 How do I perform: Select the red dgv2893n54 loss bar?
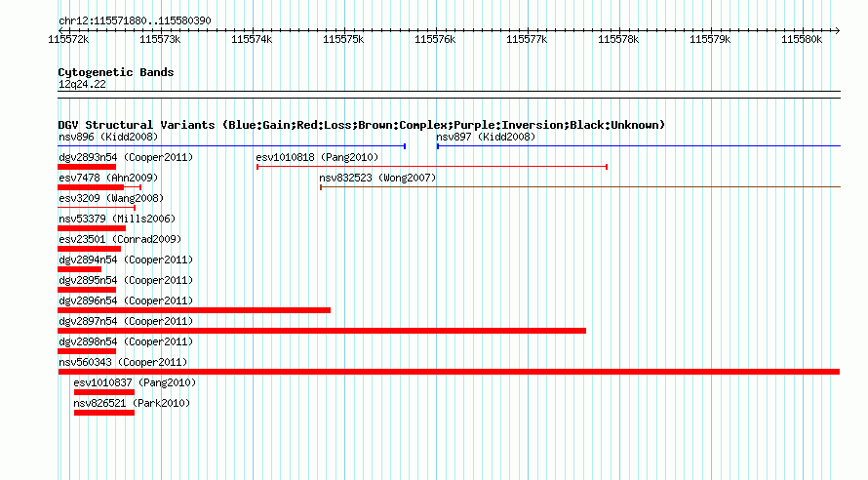click(87, 167)
